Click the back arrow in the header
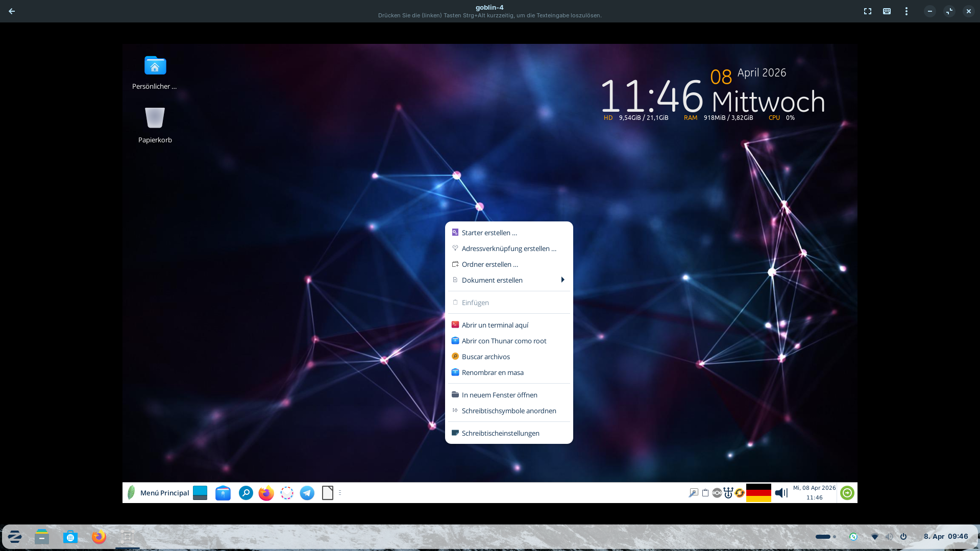 point(12,11)
